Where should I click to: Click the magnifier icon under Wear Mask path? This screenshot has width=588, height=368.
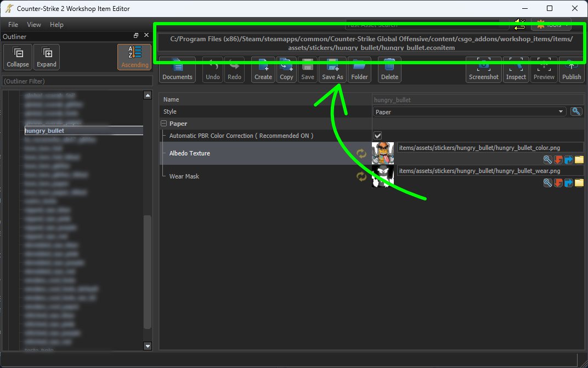(548, 182)
